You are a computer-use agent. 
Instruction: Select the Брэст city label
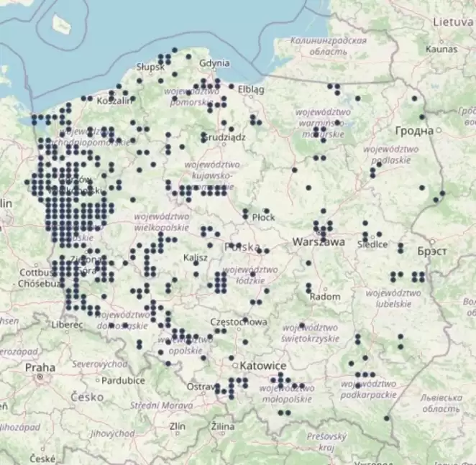431,251
